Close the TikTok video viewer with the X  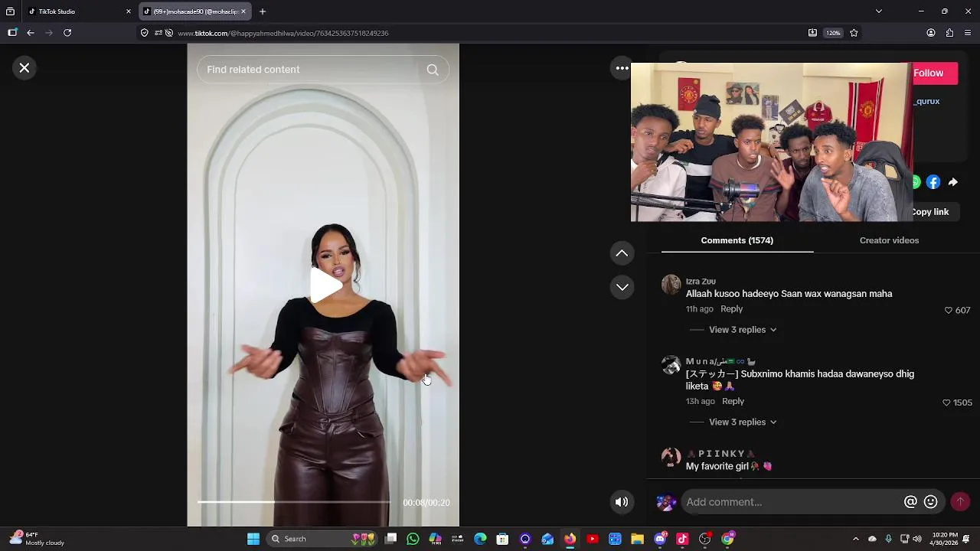(24, 68)
